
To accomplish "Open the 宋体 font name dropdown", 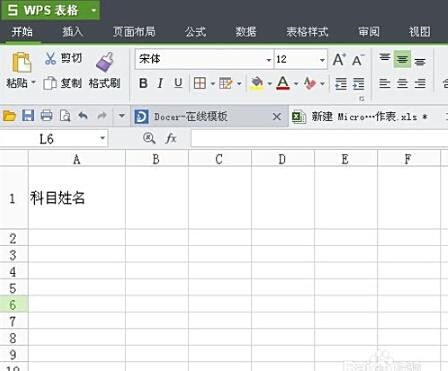I will pyautogui.click(x=269, y=60).
